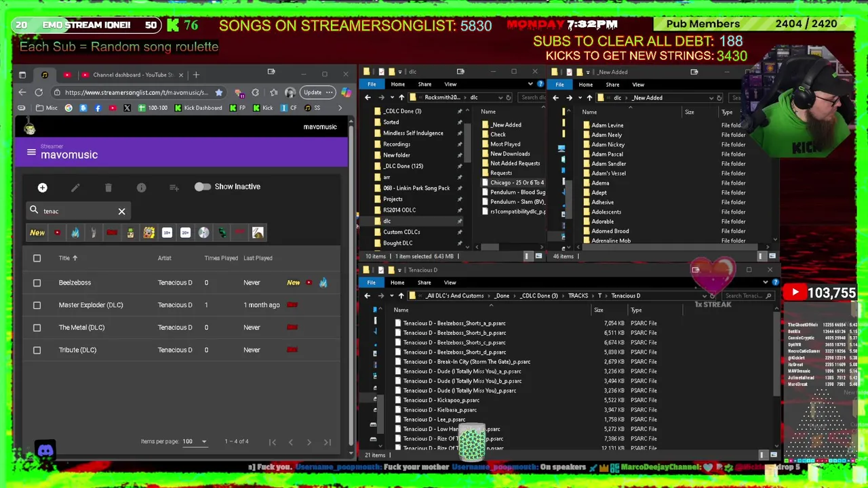The width and height of the screenshot is (868, 488).
Task: Open address history dropdown in _New Added window
Action: [x=711, y=98]
